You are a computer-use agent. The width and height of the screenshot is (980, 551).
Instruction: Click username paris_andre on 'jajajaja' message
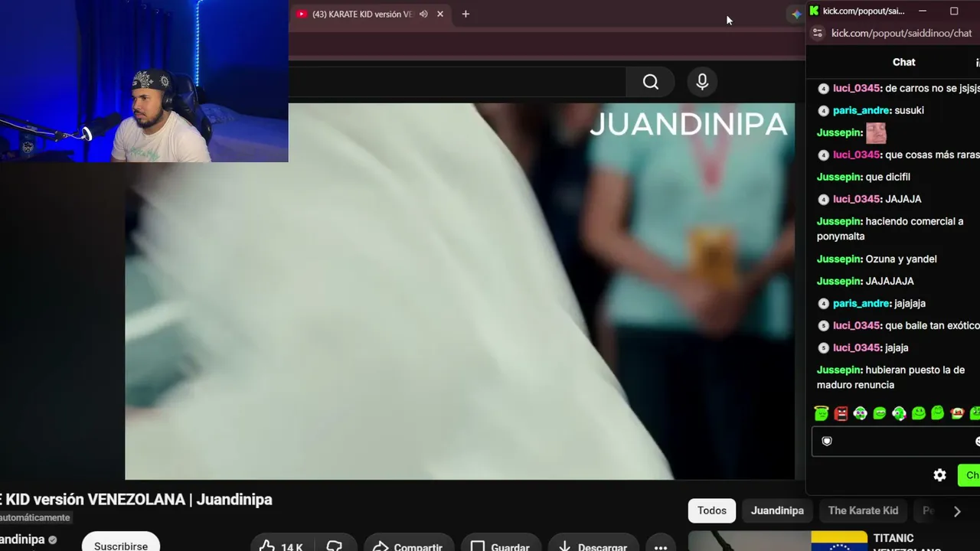(x=861, y=303)
